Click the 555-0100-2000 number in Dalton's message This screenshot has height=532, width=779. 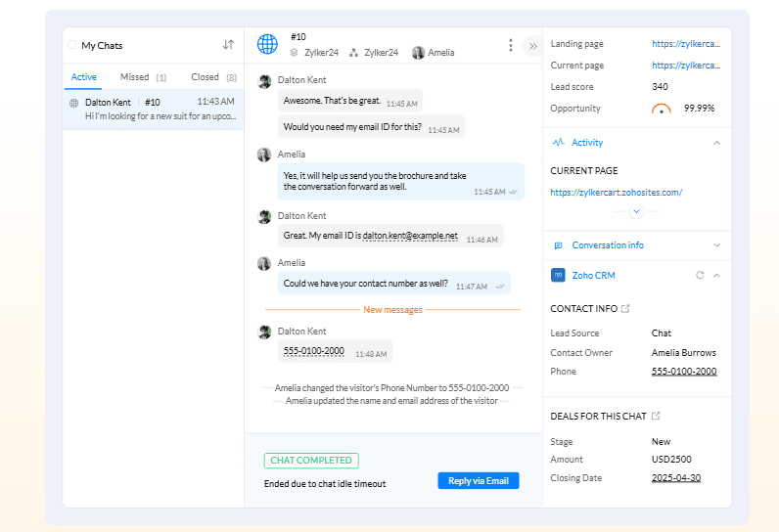[x=314, y=351]
